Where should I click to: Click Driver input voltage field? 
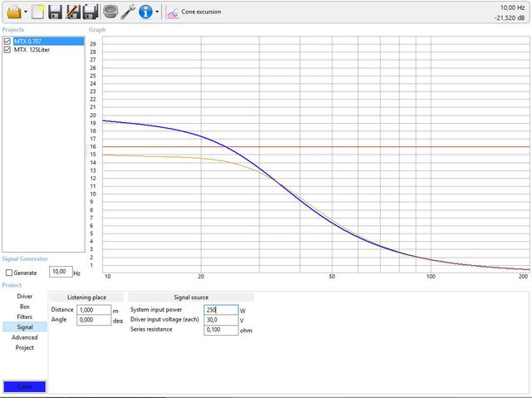point(221,320)
